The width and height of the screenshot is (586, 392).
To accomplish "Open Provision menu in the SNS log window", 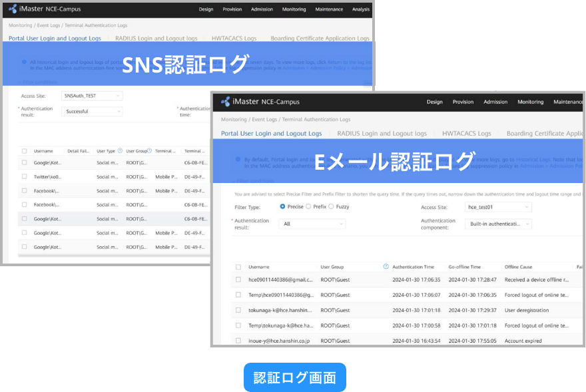I will click(232, 9).
